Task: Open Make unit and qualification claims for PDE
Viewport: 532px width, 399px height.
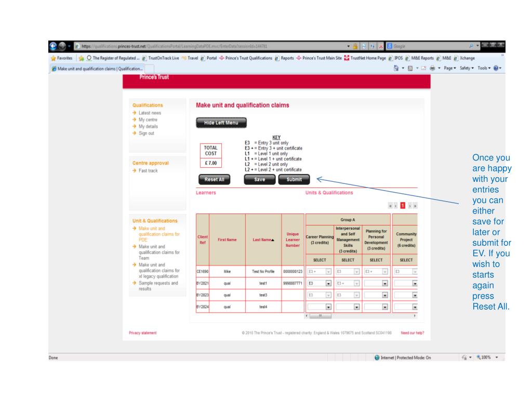Action: [159, 234]
